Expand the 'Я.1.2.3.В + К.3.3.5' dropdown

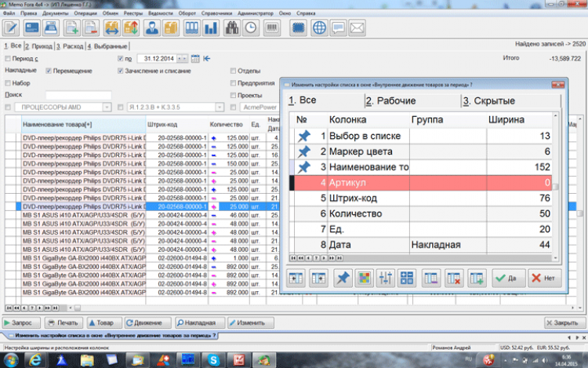[220, 107]
